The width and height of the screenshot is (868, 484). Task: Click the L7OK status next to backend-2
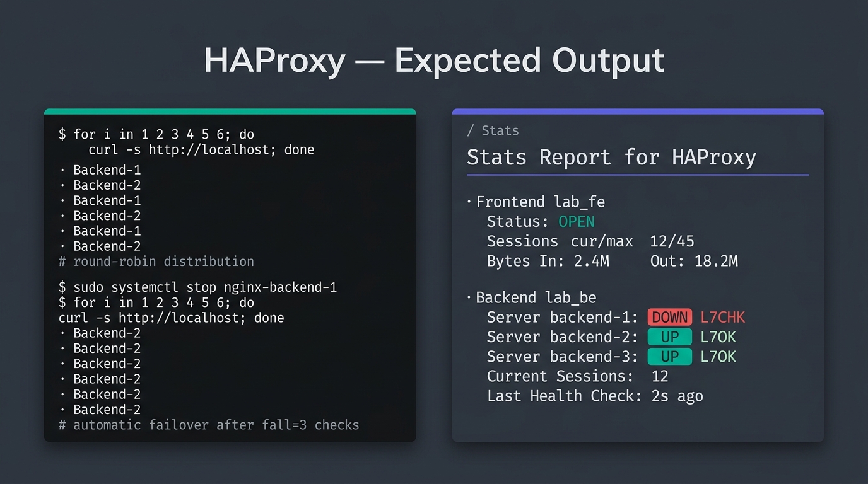coord(718,337)
